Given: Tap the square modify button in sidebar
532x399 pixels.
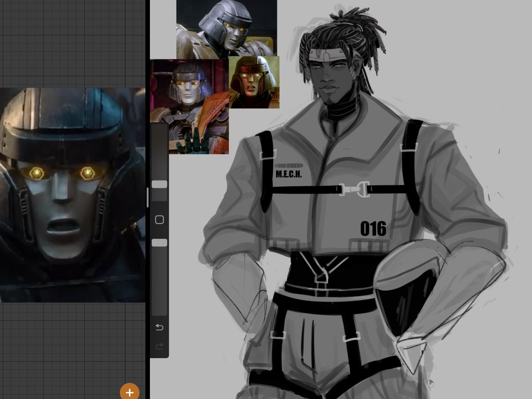Looking at the screenshot, I should point(160,220).
